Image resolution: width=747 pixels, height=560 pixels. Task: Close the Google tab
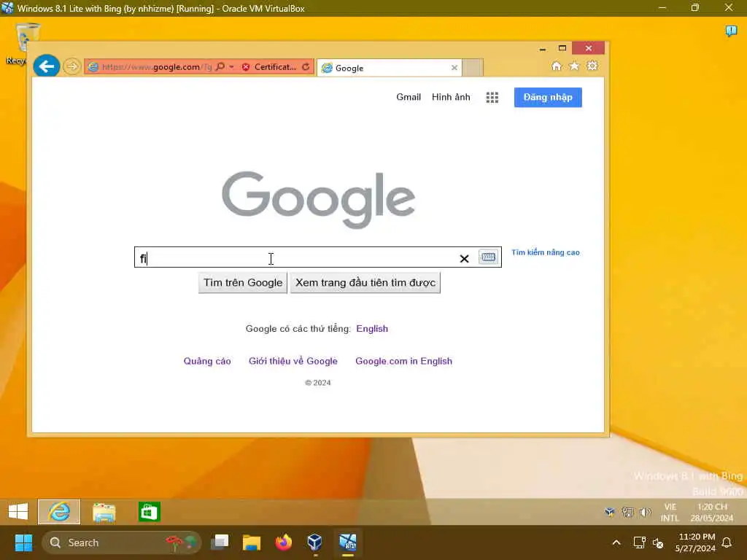click(454, 68)
